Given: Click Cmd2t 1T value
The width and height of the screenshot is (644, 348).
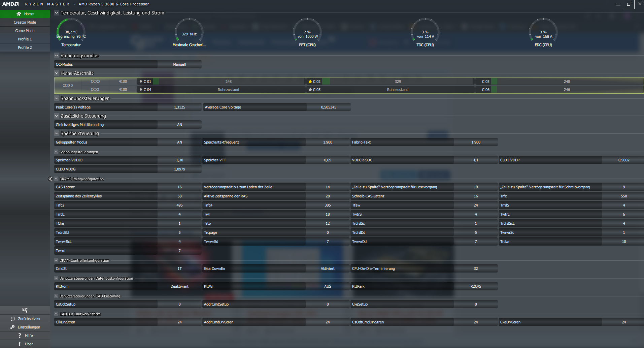Looking at the screenshot, I should click(179, 268).
